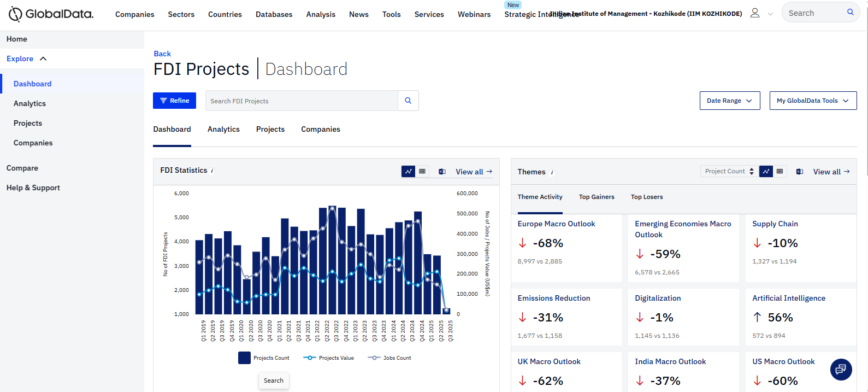This screenshot has height=392, width=868.
Task: Open the Date Range dropdown
Action: (729, 101)
